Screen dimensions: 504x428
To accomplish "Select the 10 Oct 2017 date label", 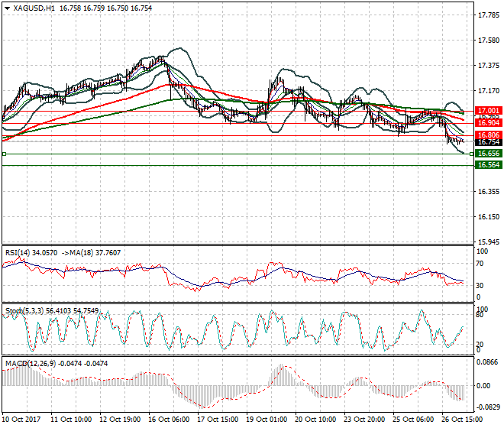I will [21, 420].
